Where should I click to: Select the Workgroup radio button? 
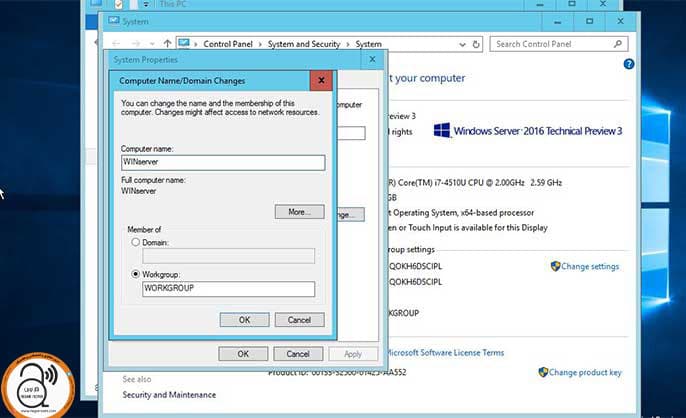coord(136,274)
